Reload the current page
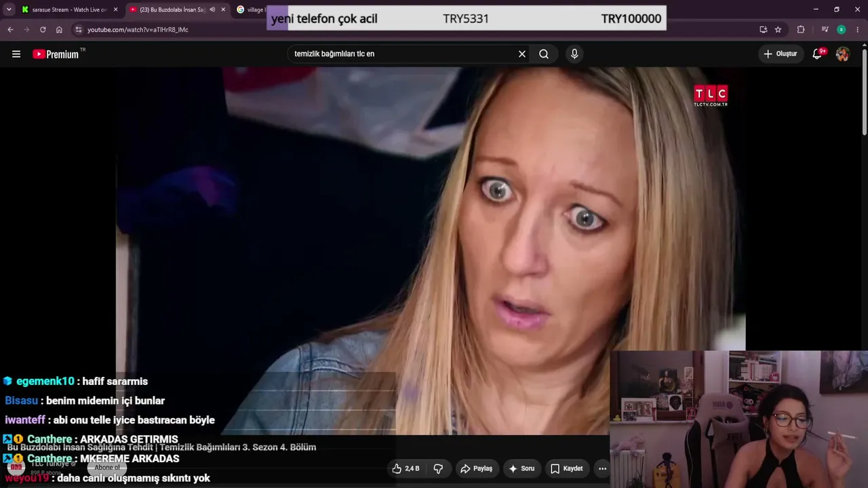 43,30
